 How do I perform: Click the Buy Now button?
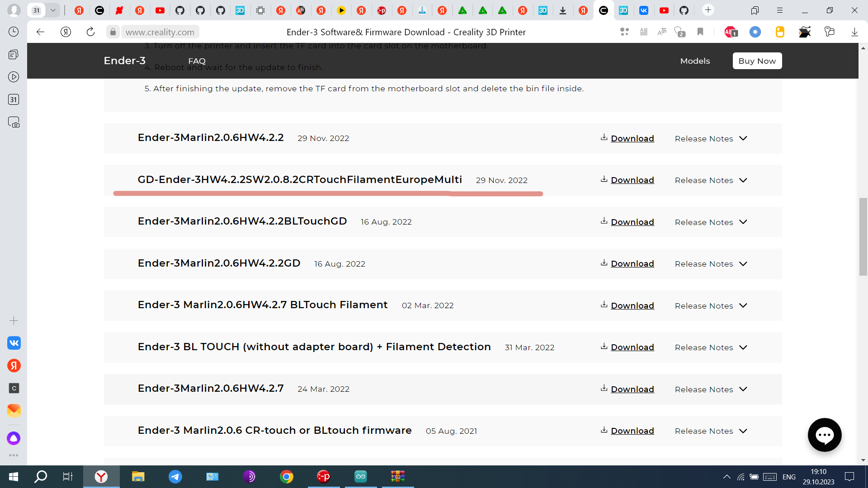757,61
